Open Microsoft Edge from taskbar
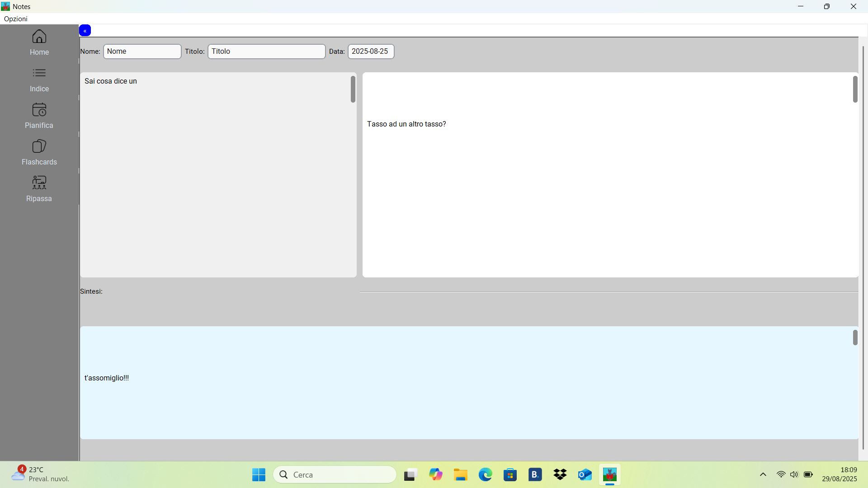 pyautogui.click(x=486, y=475)
